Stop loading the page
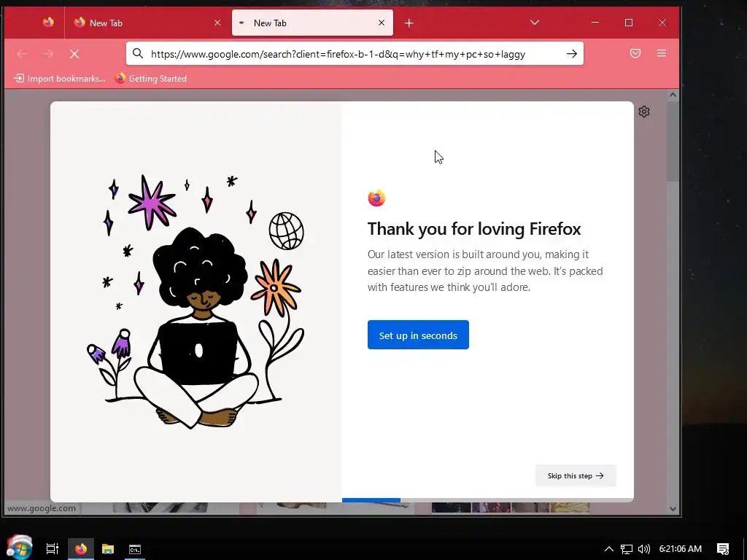 pos(74,54)
